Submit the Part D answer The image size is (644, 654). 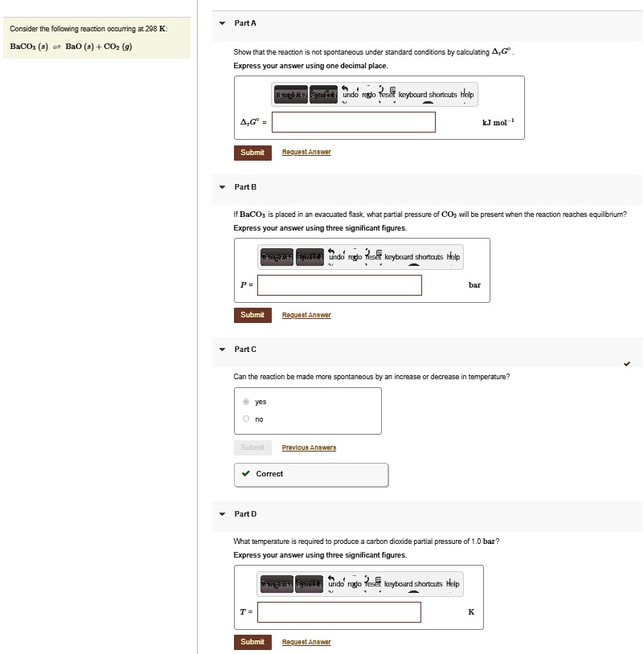click(x=252, y=642)
